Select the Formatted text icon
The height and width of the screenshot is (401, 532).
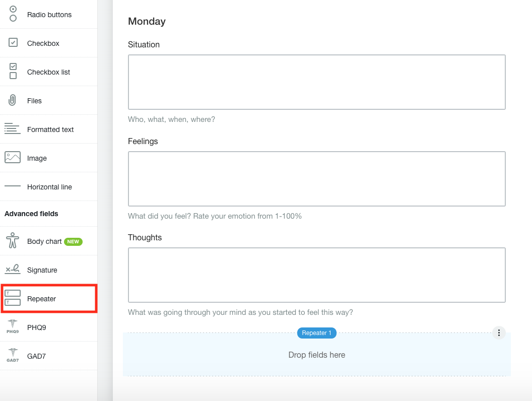12,129
